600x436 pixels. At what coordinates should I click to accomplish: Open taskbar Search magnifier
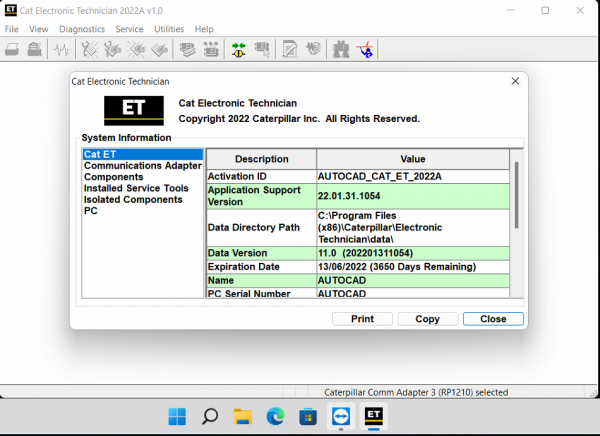pos(210,416)
